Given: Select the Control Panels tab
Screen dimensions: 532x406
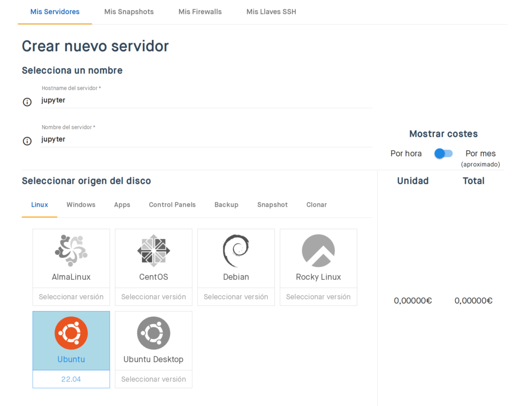Looking at the screenshot, I should click(x=172, y=205).
